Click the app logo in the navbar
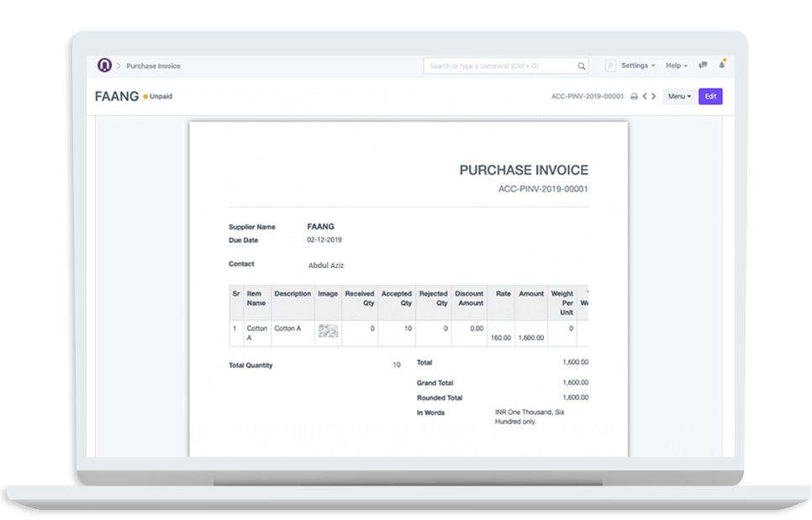The width and height of the screenshot is (812, 520). [105, 64]
